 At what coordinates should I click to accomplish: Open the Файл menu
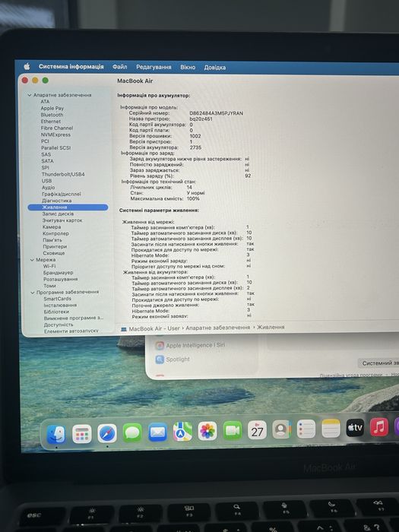tap(120, 67)
